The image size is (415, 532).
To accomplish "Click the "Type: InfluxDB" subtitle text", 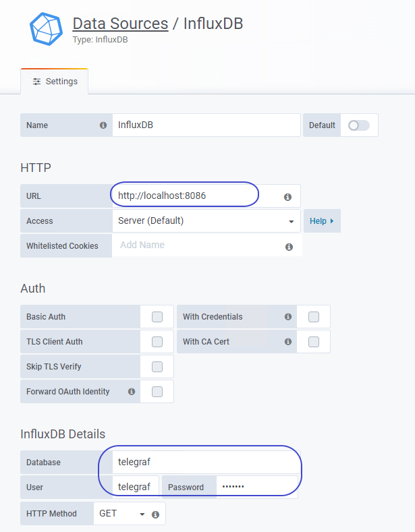I will coord(100,40).
